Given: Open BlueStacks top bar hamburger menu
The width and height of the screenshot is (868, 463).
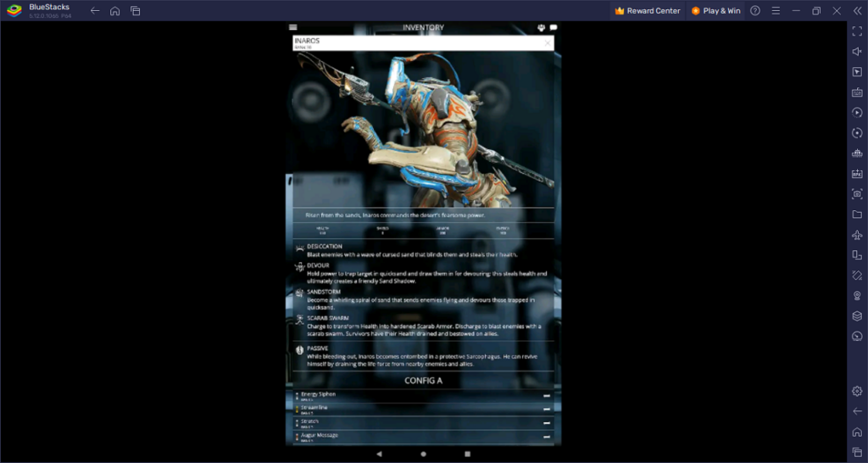Looking at the screenshot, I should coord(776,10).
